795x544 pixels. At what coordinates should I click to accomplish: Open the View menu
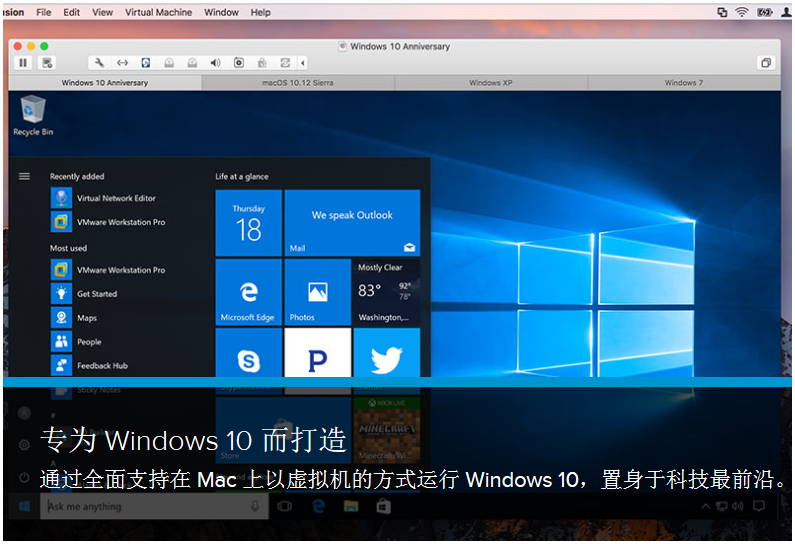102,12
